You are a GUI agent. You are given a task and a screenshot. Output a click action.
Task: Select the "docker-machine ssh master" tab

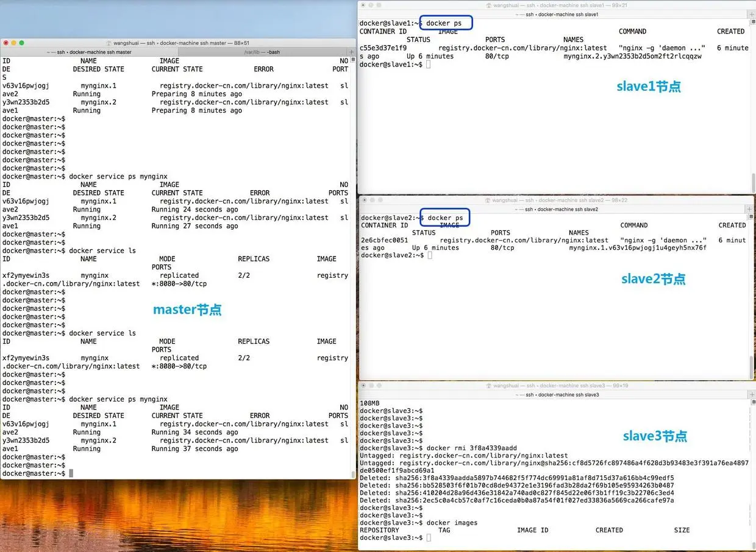(89, 52)
